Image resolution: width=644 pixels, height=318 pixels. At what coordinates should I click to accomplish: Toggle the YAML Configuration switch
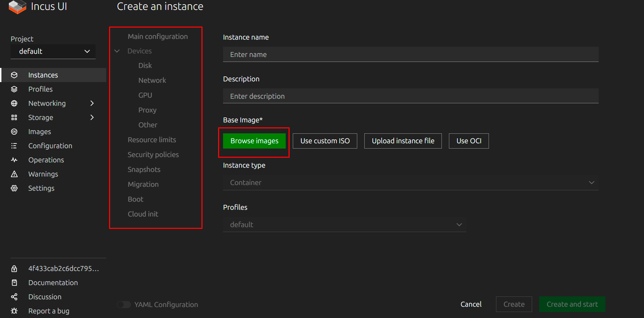coord(124,305)
